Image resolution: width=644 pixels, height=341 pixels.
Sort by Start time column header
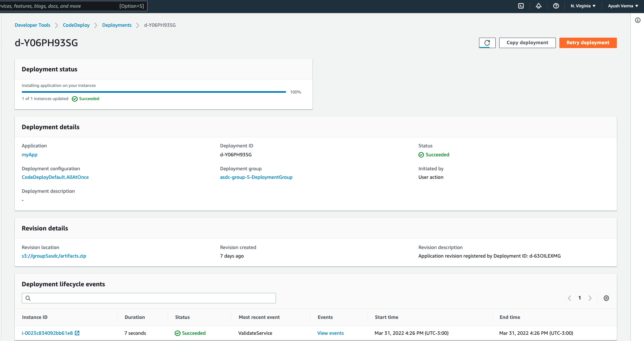[x=387, y=317]
